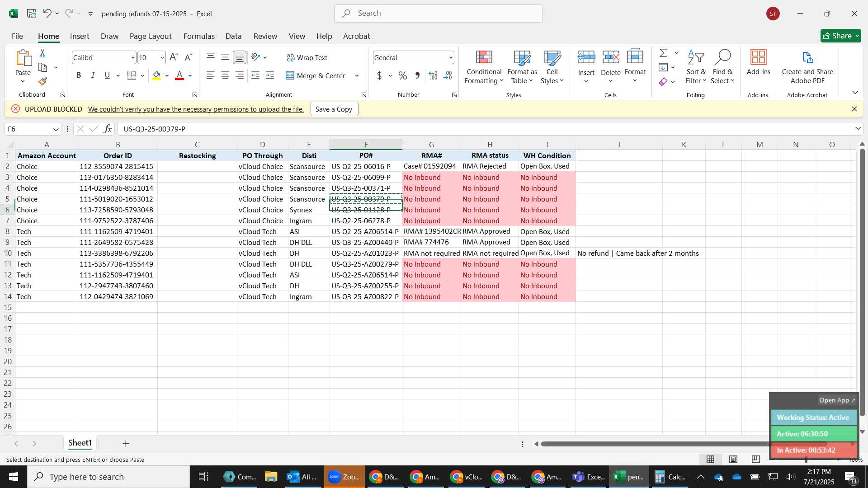The width and height of the screenshot is (868, 488).
Task: Click Increase Indent icon
Action: point(270,75)
